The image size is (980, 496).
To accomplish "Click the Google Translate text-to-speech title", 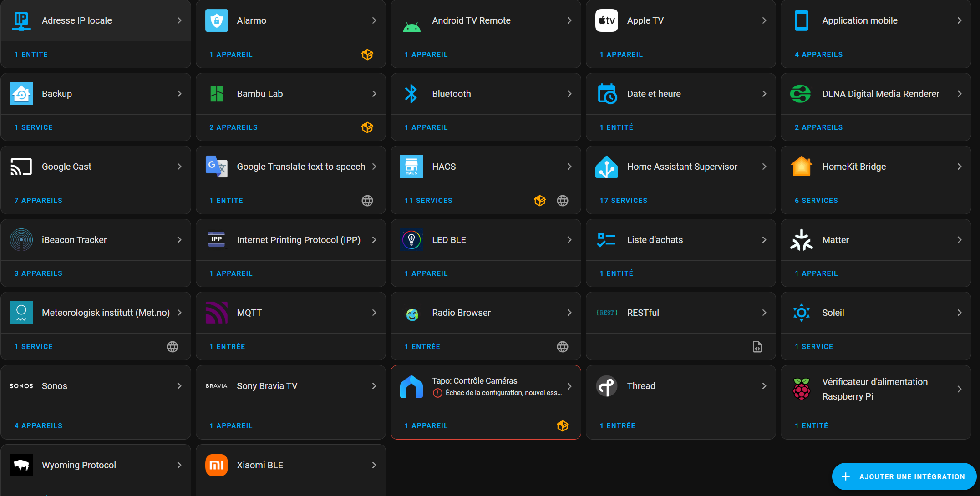I will pos(301,167).
